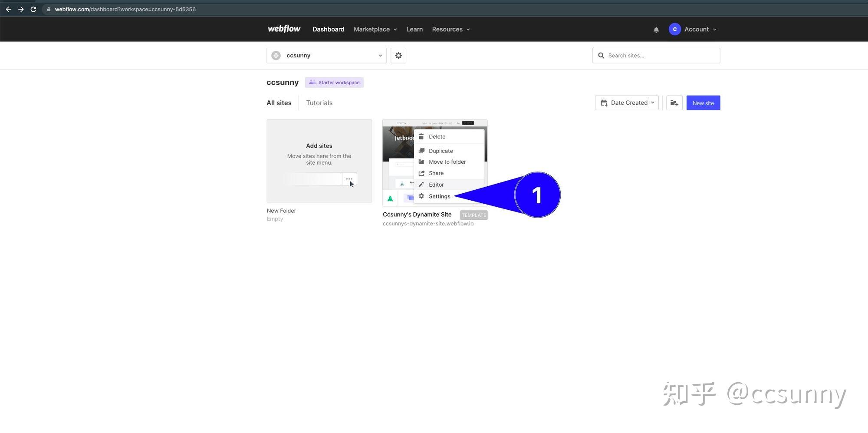Click the browser forward arrow
The image size is (868, 433).
pos(21,9)
